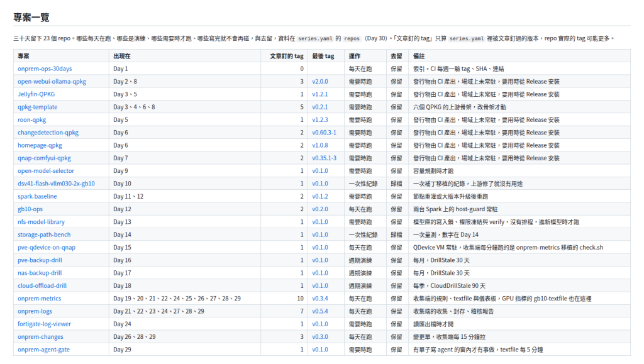The width and height of the screenshot is (644, 364).
Task: Select the 專案一覽 heading
Action: click(x=31, y=17)
